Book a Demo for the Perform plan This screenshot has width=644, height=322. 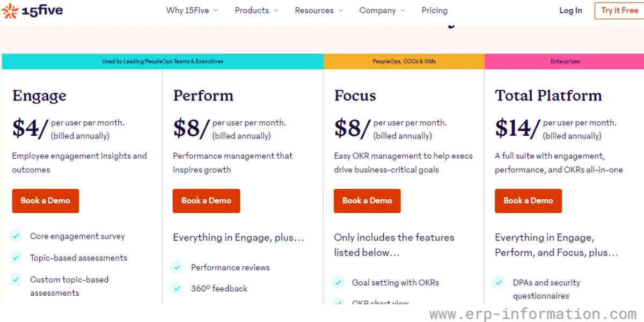(x=207, y=201)
